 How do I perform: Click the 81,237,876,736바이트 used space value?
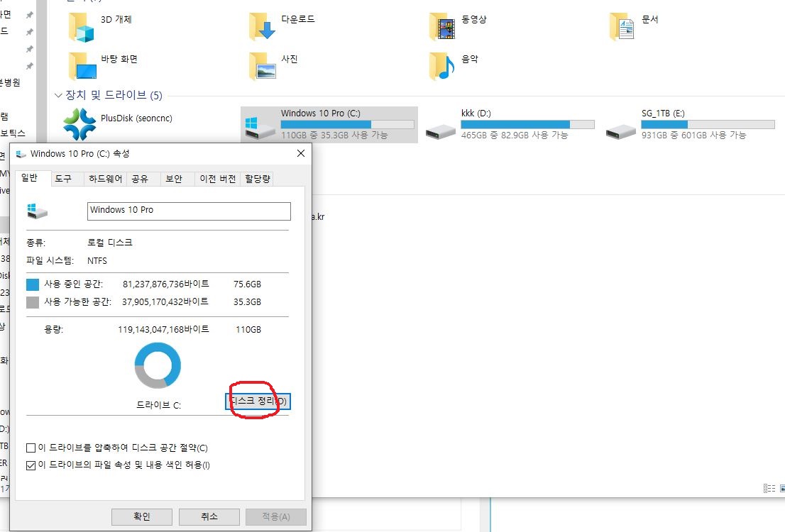(x=165, y=284)
